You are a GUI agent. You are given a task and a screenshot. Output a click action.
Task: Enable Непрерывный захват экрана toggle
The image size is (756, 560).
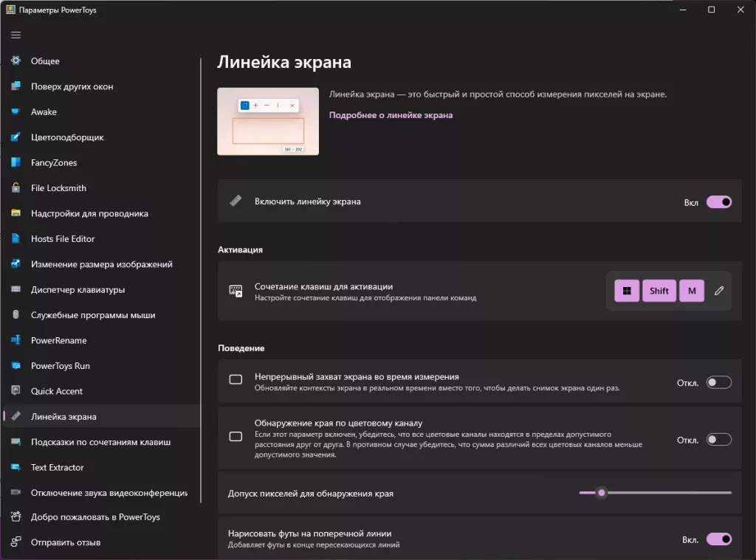719,383
